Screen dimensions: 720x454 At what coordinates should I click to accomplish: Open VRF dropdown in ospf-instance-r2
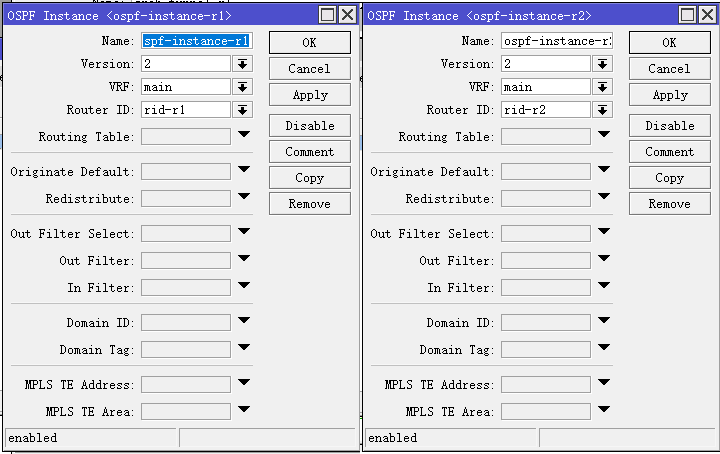[603, 87]
